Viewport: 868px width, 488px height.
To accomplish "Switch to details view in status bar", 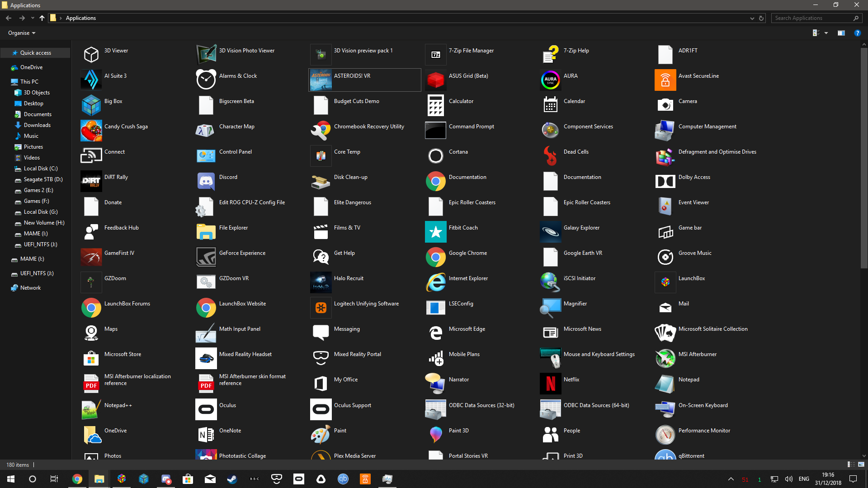I will tap(851, 465).
